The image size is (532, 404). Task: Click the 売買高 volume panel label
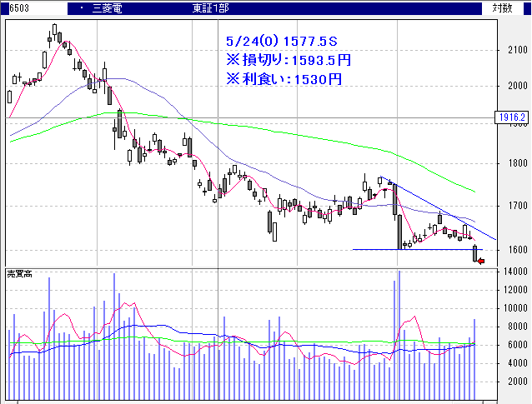click(19, 273)
